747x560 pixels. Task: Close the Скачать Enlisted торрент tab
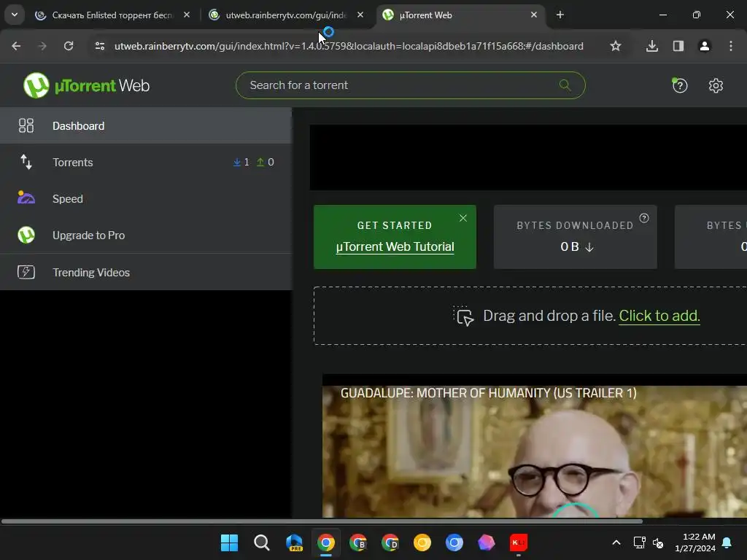[187, 15]
